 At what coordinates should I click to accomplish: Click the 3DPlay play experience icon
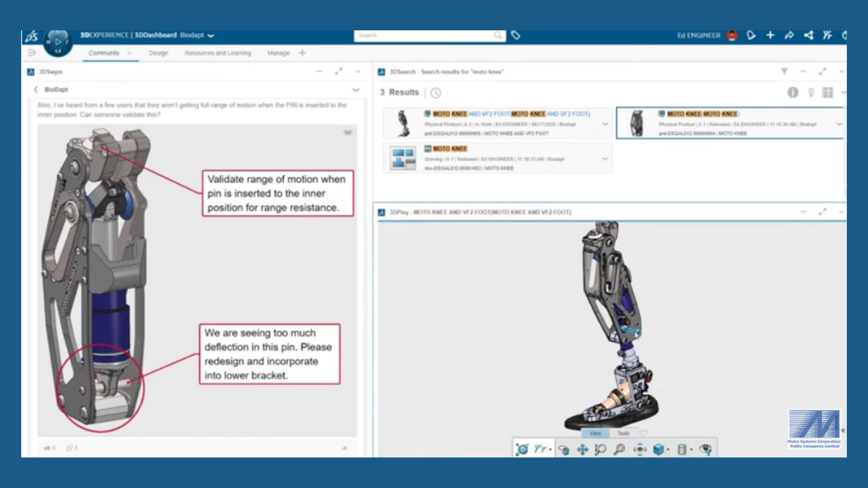click(522, 449)
